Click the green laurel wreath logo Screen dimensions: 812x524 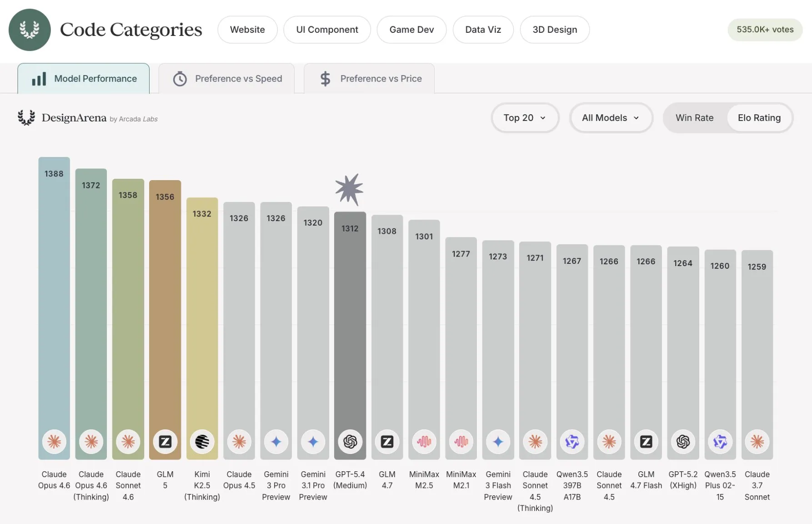tap(30, 30)
